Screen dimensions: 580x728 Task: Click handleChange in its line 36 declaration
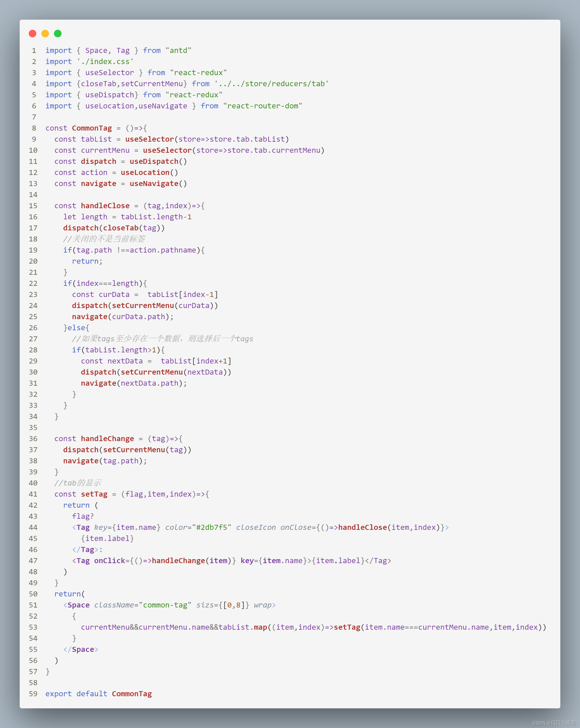pos(107,439)
